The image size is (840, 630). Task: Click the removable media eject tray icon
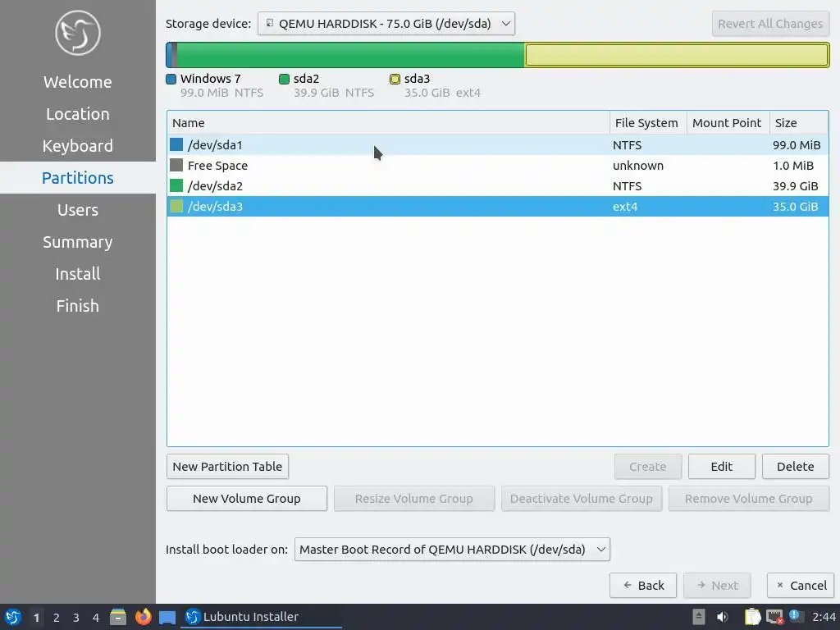698,617
